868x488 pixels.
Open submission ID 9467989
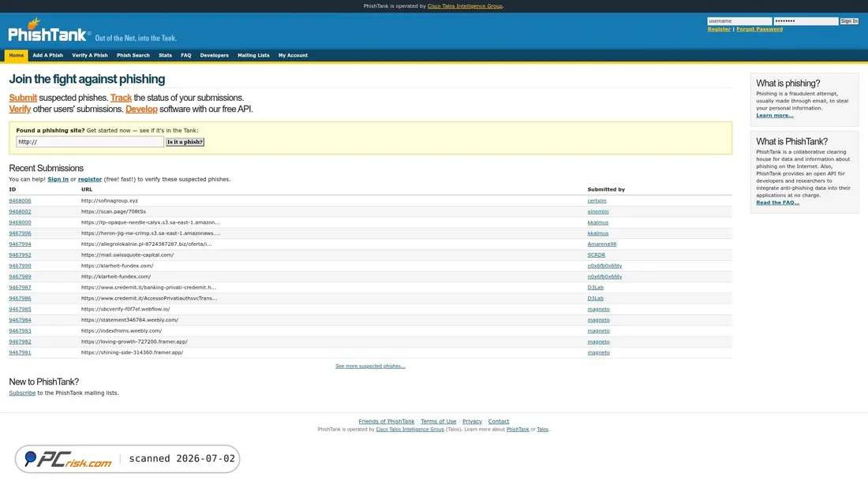click(x=20, y=277)
